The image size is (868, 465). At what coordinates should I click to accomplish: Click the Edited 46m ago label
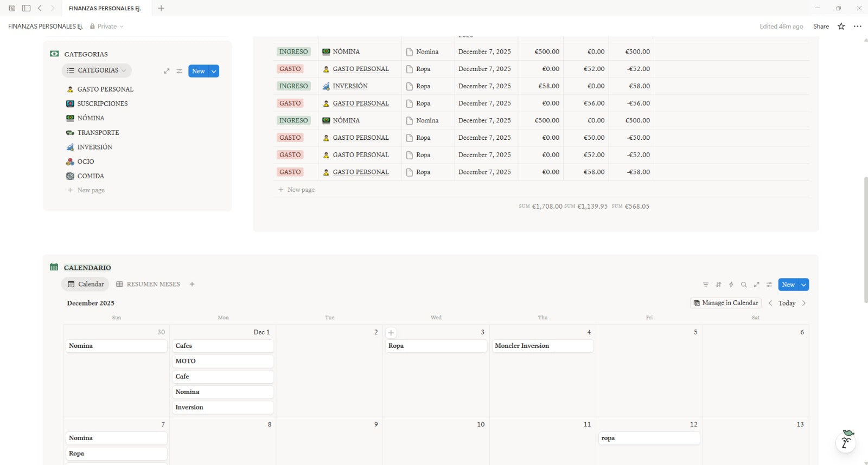point(781,26)
